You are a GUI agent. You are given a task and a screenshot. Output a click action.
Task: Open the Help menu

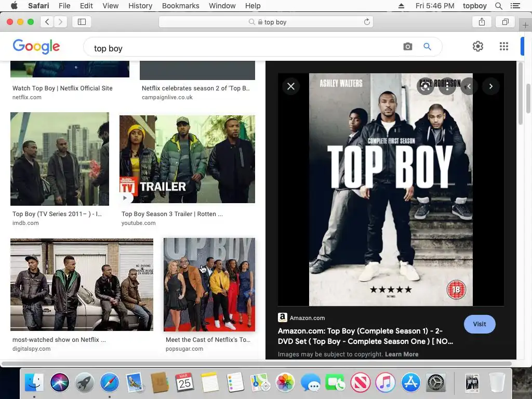tap(253, 6)
